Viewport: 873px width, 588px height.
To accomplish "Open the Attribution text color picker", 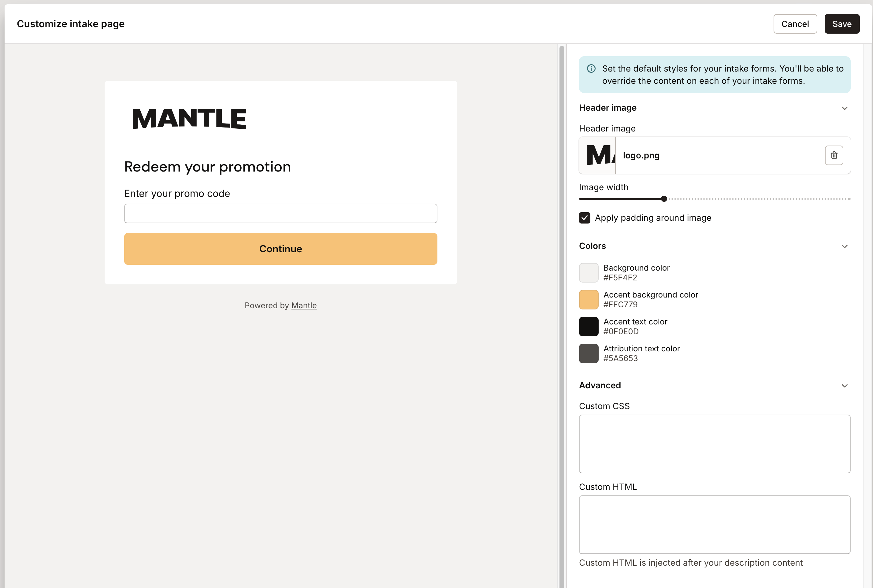I will tap(588, 353).
